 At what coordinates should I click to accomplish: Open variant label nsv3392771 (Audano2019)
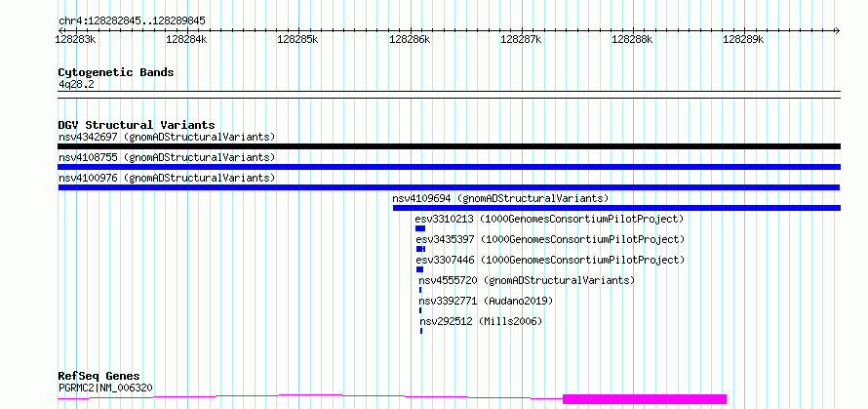486,301
